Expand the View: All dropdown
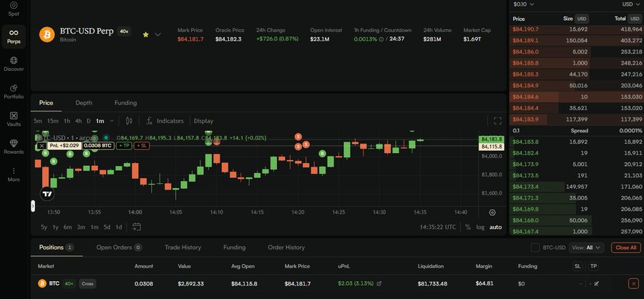This screenshot has width=644, height=299. [586, 247]
